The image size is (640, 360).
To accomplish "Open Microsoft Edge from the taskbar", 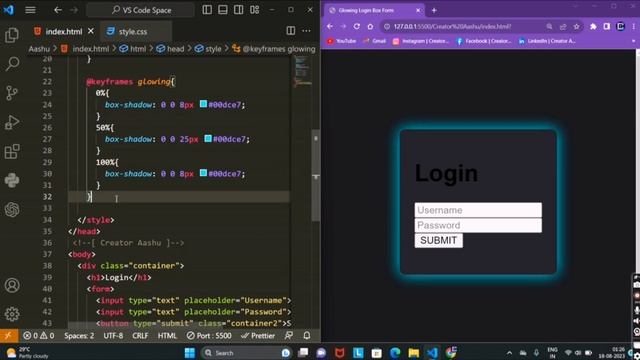I will [x=395, y=353].
